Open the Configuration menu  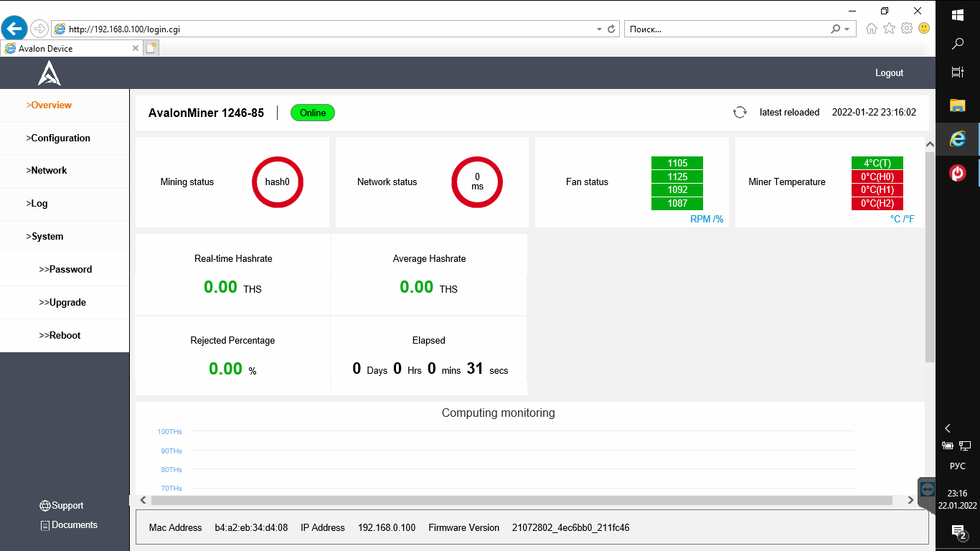[58, 138]
